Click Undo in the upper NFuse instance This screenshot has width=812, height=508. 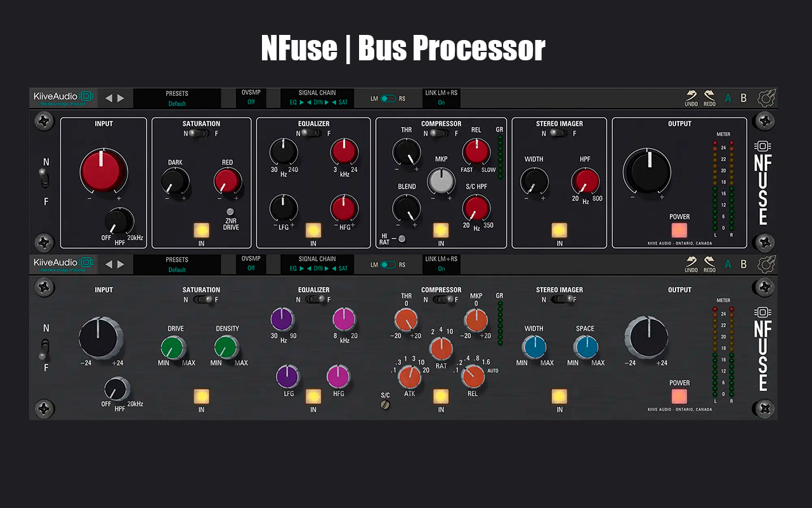pyautogui.click(x=691, y=98)
